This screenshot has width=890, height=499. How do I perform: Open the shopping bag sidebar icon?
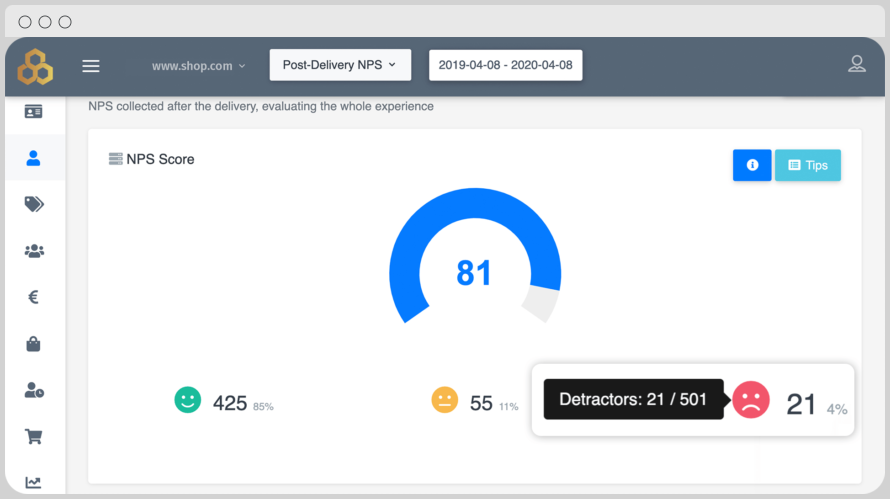coord(33,344)
